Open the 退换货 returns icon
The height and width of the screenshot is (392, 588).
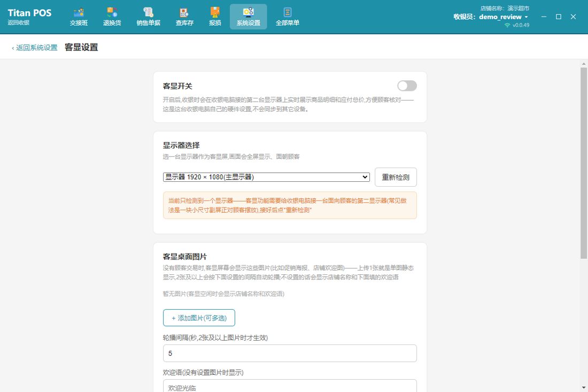click(x=112, y=17)
